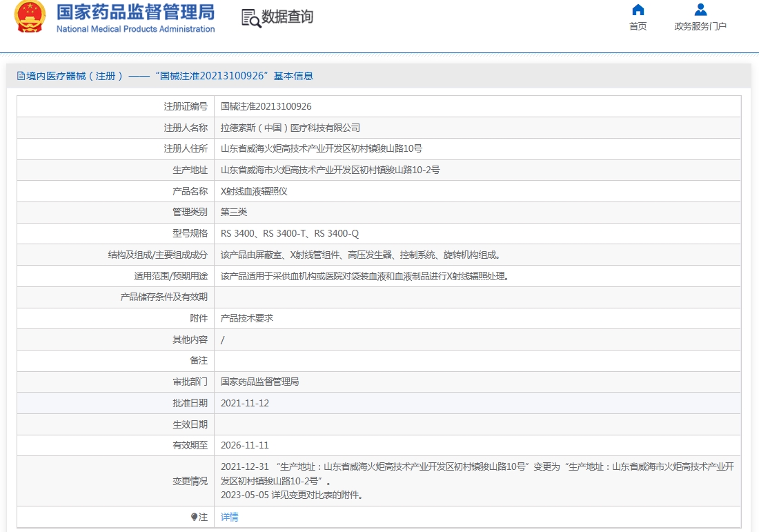Click National Medical Products Administration subtitle
This screenshot has height=532, width=759.
135,29
